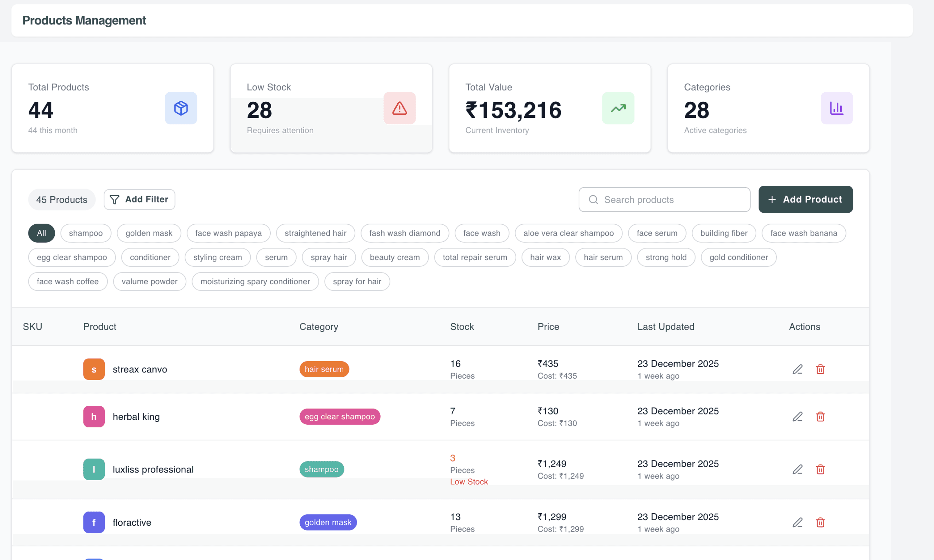Screen dimensions: 934x560
Task: Click the trash icon for floractive
Action: point(820,522)
